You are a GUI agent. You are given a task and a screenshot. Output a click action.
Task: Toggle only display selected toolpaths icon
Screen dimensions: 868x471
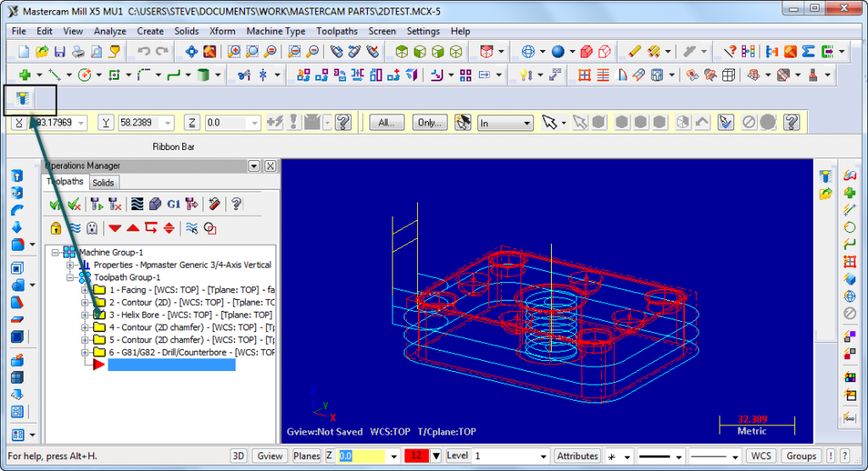pyautogui.click(x=192, y=228)
